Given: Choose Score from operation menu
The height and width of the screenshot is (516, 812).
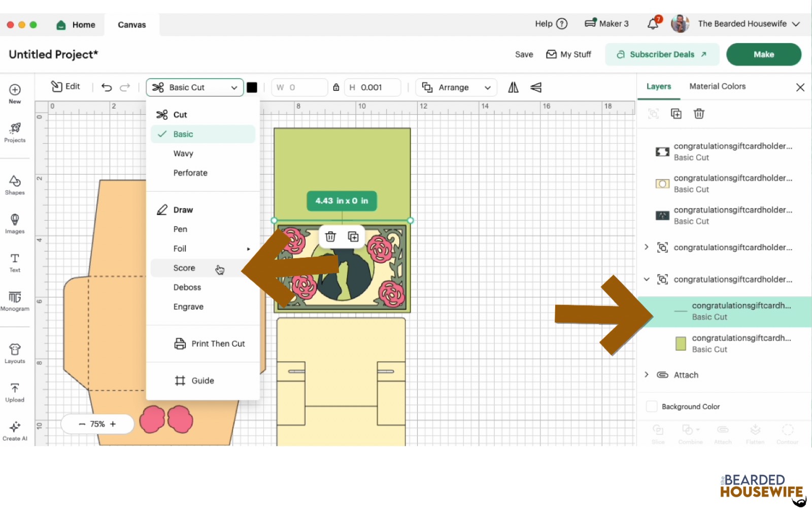Looking at the screenshot, I should click(184, 268).
